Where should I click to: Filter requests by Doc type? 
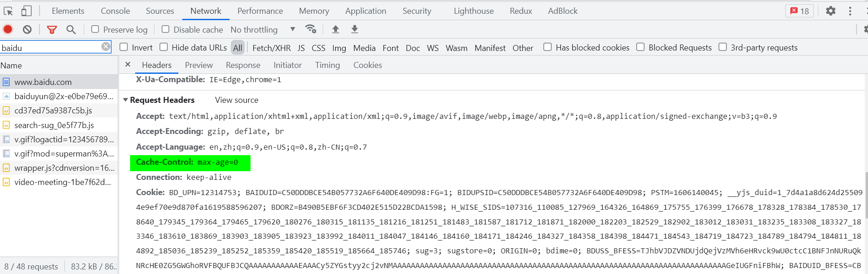coord(413,48)
